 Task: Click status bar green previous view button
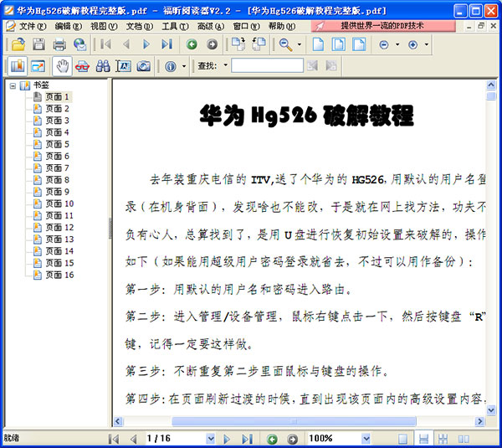pyautogui.click(x=272, y=439)
